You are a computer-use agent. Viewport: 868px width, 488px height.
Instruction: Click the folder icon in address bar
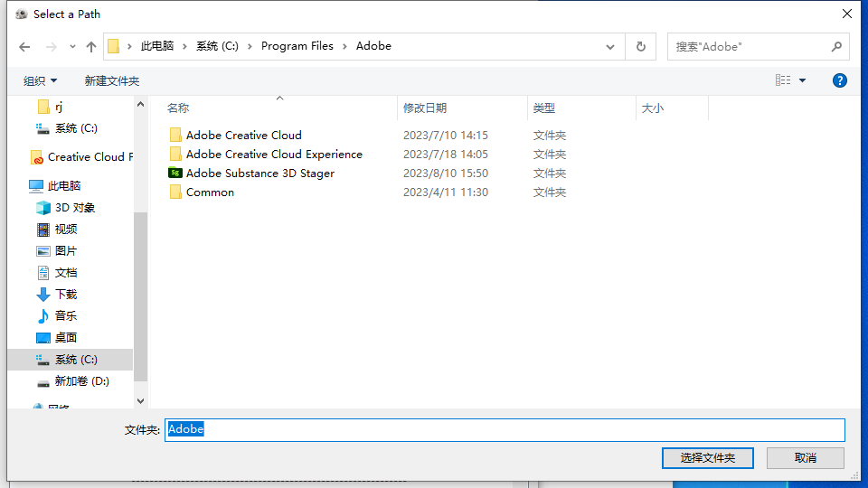[x=114, y=46]
